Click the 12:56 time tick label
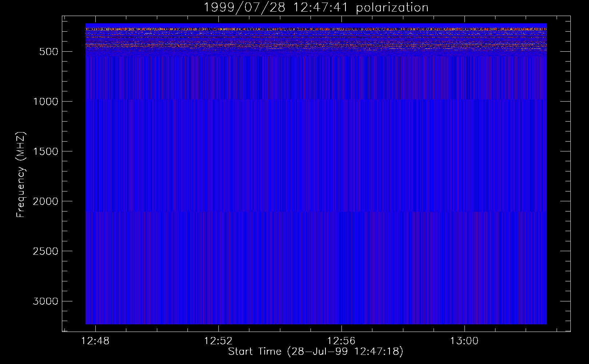589x364 pixels. coord(341,341)
